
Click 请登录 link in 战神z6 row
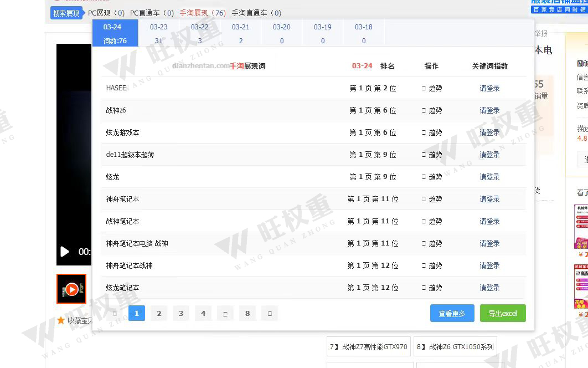pyautogui.click(x=490, y=110)
